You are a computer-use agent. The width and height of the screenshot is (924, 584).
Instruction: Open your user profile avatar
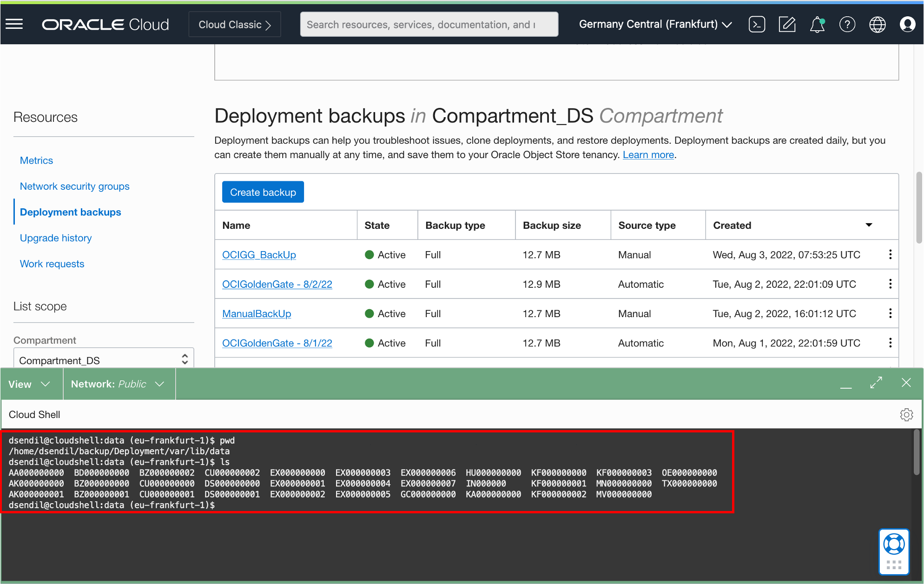coord(907,24)
